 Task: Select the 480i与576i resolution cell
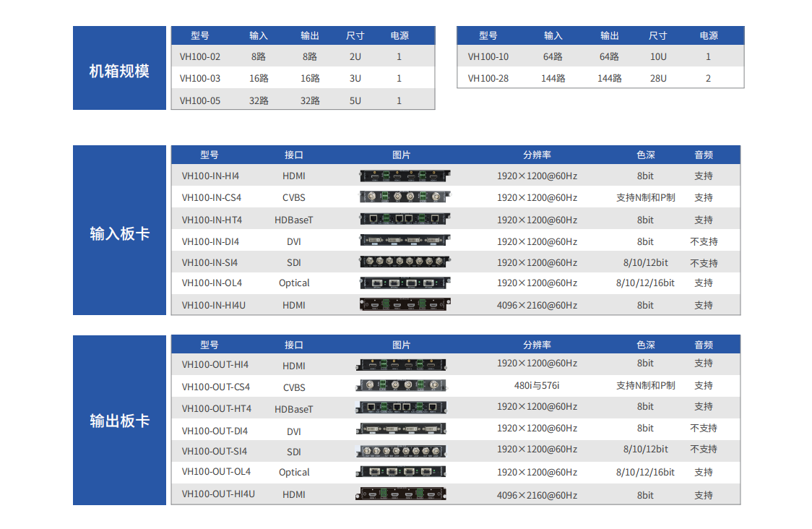tap(537, 385)
